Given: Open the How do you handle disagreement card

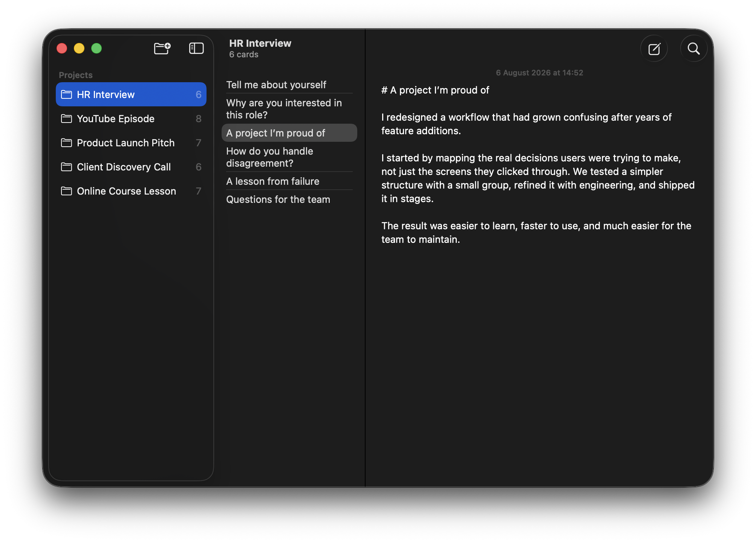Looking at the screenshot, I should click(x=289, y=157).
